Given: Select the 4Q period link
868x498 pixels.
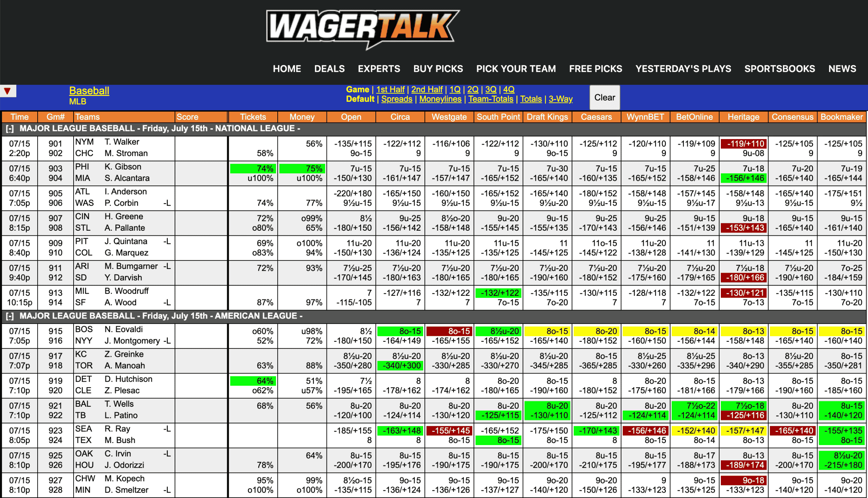Looking at the screenshot, I should [508, 89].
